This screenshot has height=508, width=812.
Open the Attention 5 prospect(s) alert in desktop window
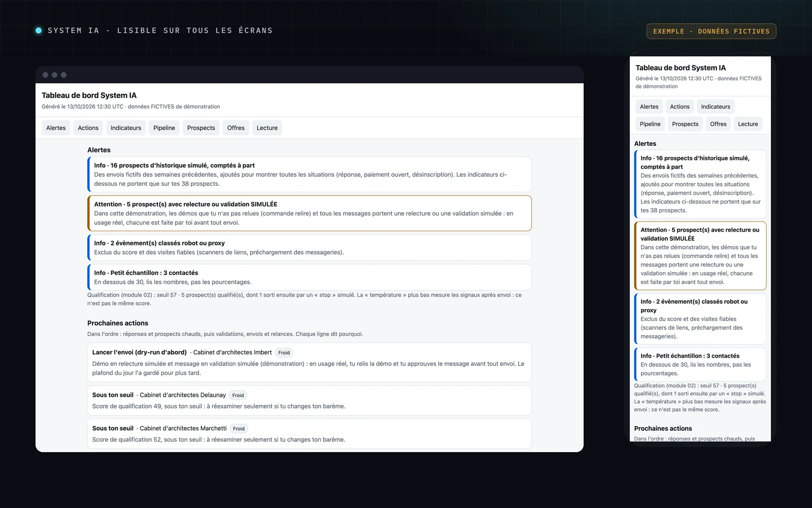[x=310, y=213]
